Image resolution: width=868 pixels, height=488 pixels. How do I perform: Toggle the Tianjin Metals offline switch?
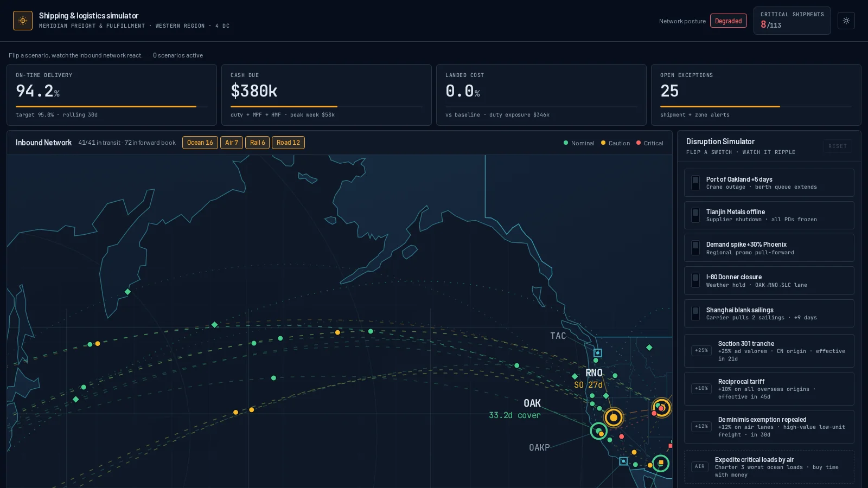click(x=695, y=215)
